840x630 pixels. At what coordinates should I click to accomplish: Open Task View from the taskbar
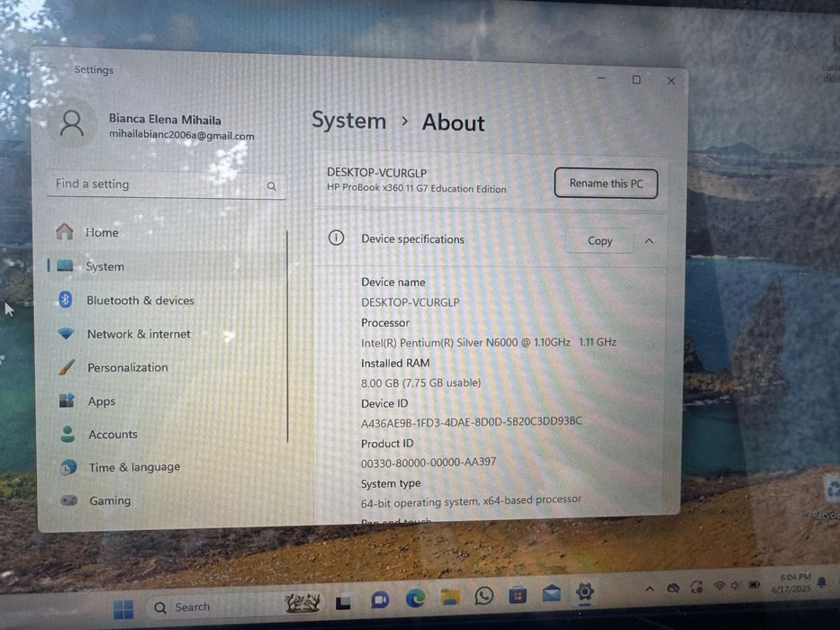pos(343,603)
